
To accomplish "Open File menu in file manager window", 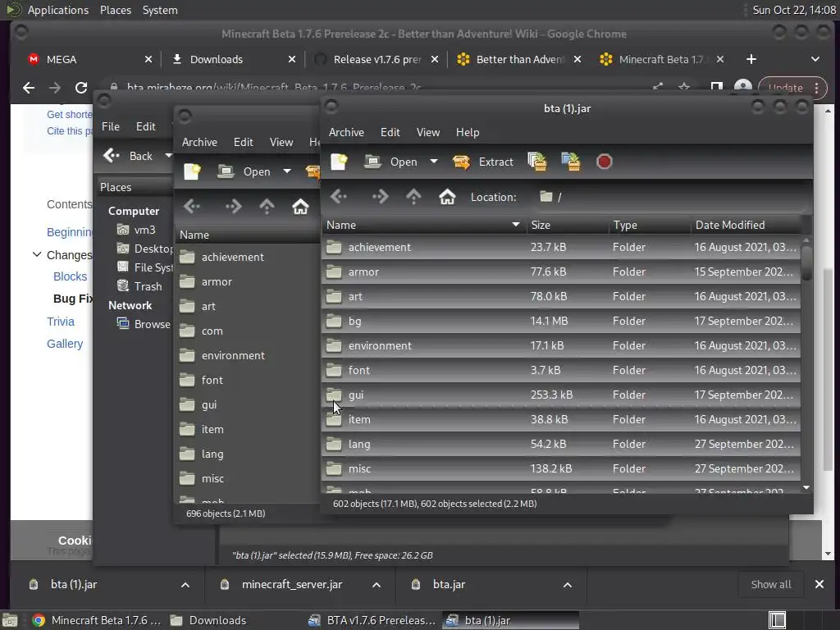I will coord(111,126).
